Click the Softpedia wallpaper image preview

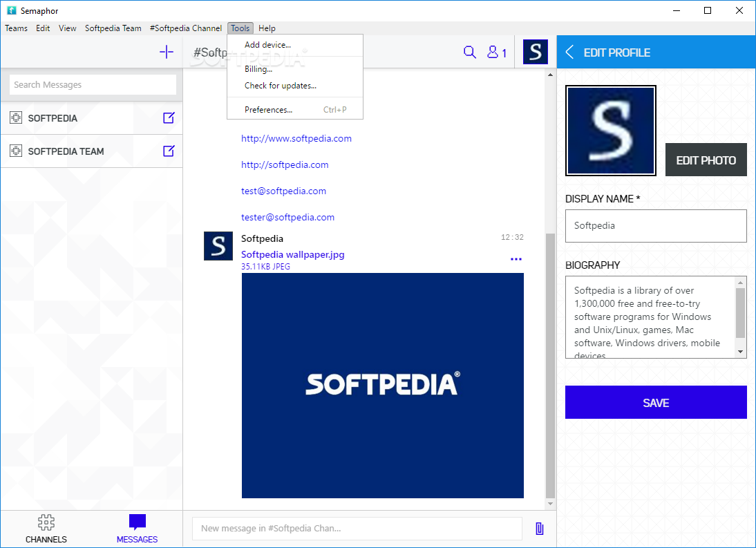click(x=382, y=386)
